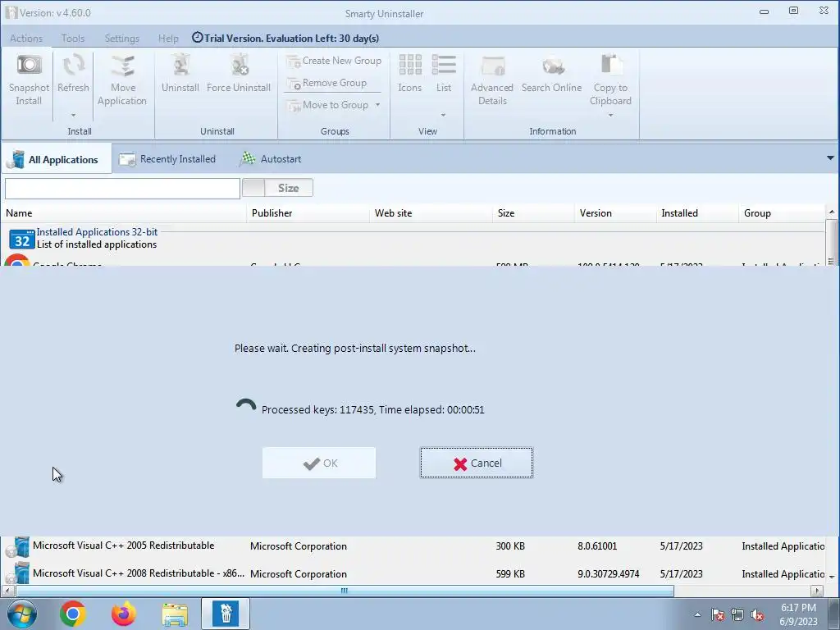Screen dimensions: 840x630
Task: Sort by the Version column header
Action: (x=615, y=213)
